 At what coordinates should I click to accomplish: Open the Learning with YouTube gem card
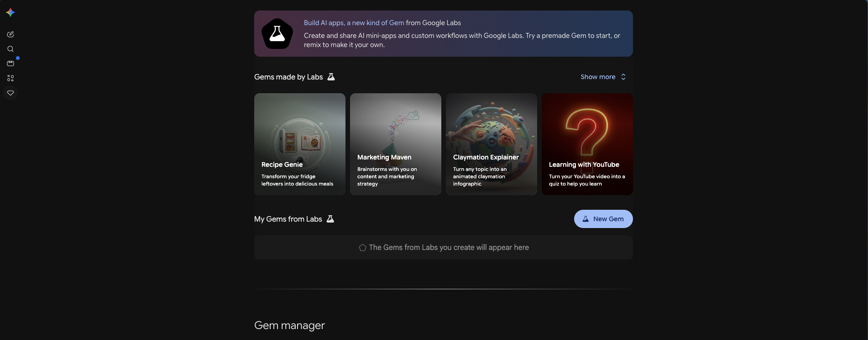tap(587, 144)
